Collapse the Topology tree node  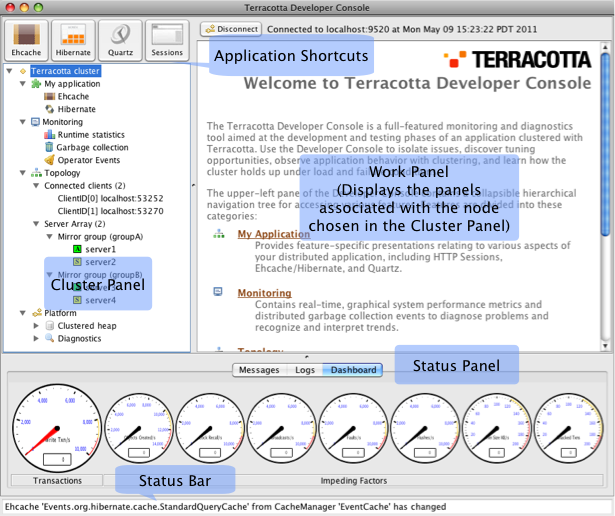[23, 173]
